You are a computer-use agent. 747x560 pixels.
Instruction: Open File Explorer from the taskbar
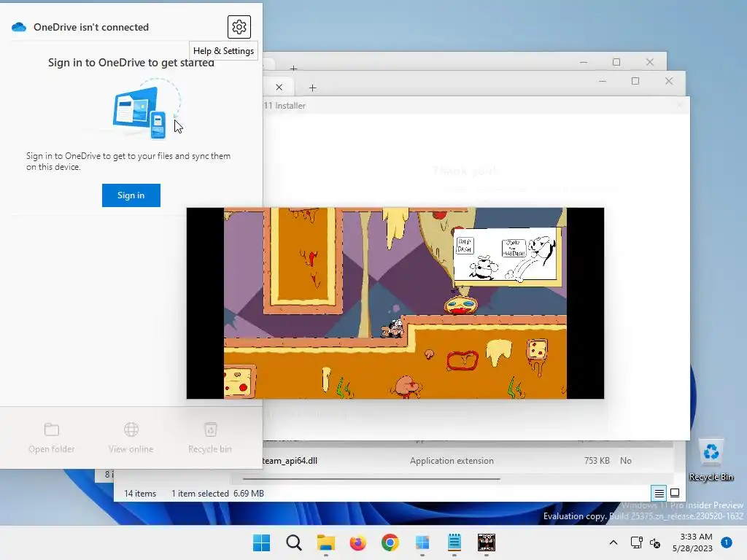(x=326, y=542)
